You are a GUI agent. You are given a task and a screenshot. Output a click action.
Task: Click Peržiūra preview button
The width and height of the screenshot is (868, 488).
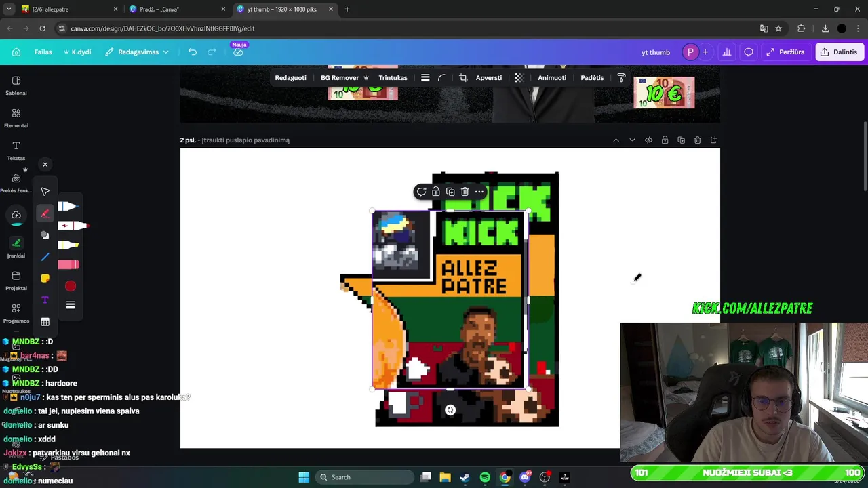pos(785,52)
